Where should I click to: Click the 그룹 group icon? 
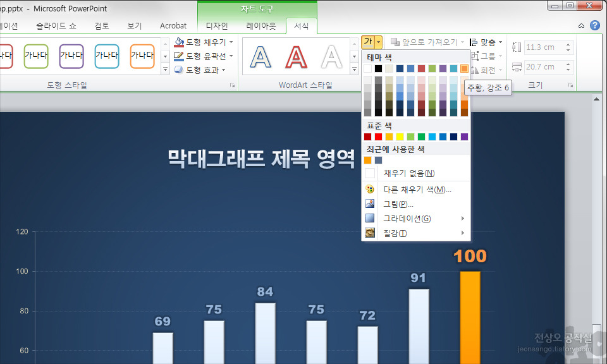pos(475,56)
